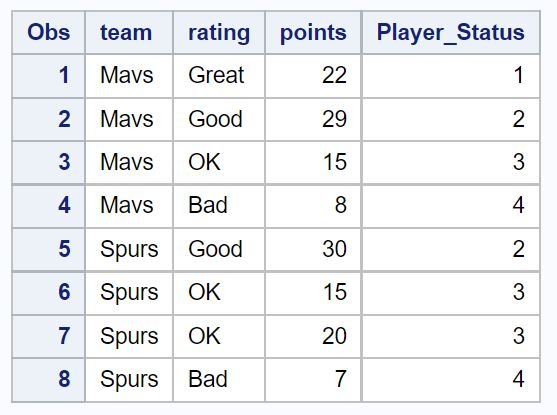Click the Obs column header
The image size is (557, 415).
pos(49,33)
